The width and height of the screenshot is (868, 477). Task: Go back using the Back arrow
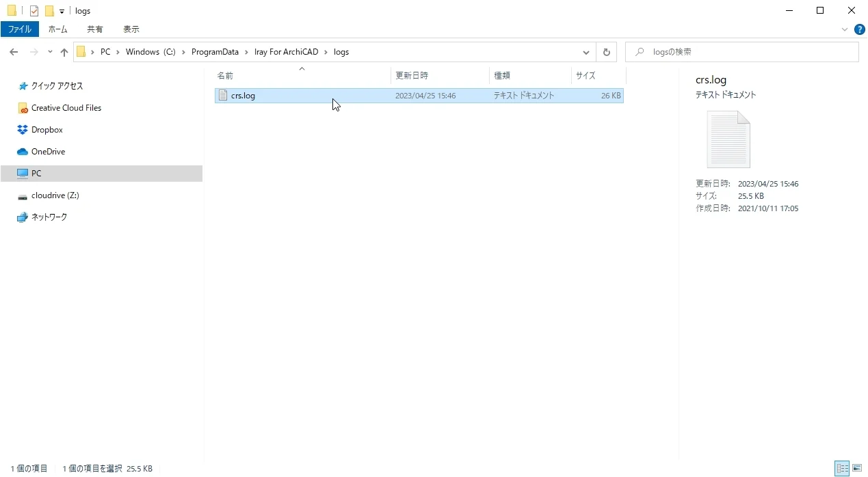pos(14,52)
